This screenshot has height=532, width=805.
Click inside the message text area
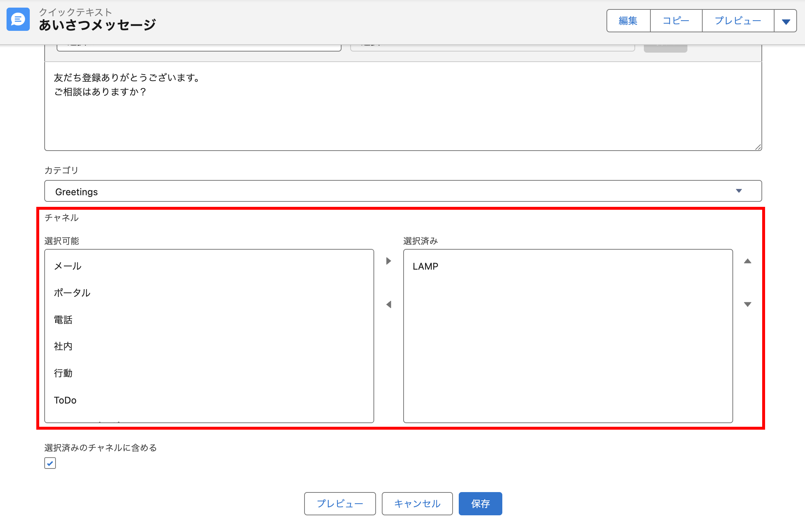[x=403, y=116]
